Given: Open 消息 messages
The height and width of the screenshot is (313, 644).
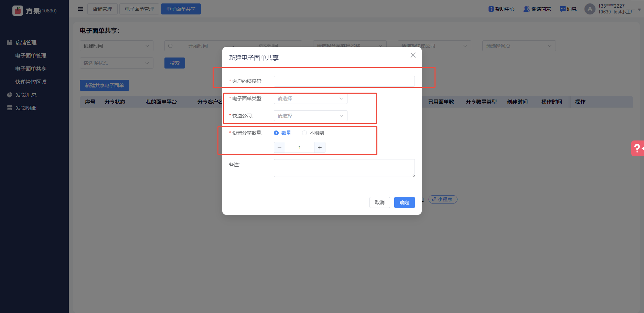Looking at the screenshot, I should click(568, 9).
